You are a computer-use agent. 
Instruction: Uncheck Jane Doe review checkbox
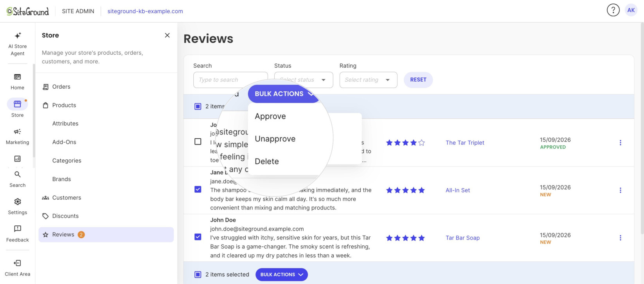198,189
